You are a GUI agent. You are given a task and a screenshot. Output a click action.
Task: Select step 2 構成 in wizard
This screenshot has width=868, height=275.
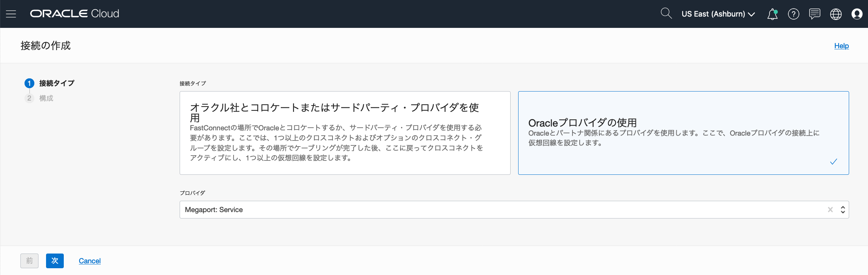point(39,98)
